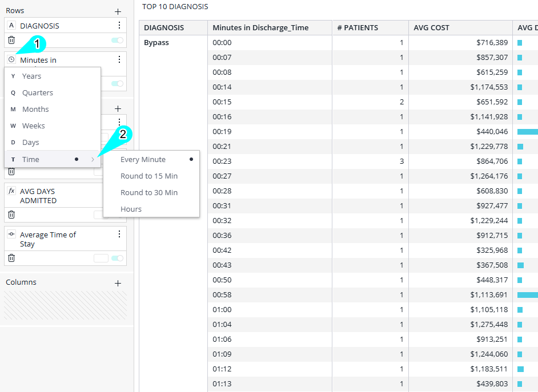Click the # PATIENTS column header
Viewport: 538px width, 392px height.
[358, 28]
